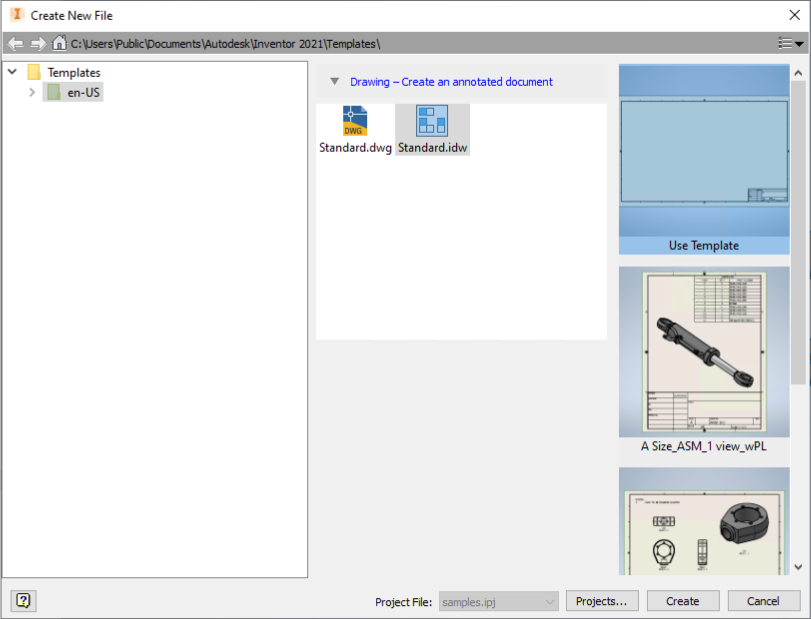Click the preview list scroll up arrow
Viewport: 811px width, 619px height.
tap(798, 73)
